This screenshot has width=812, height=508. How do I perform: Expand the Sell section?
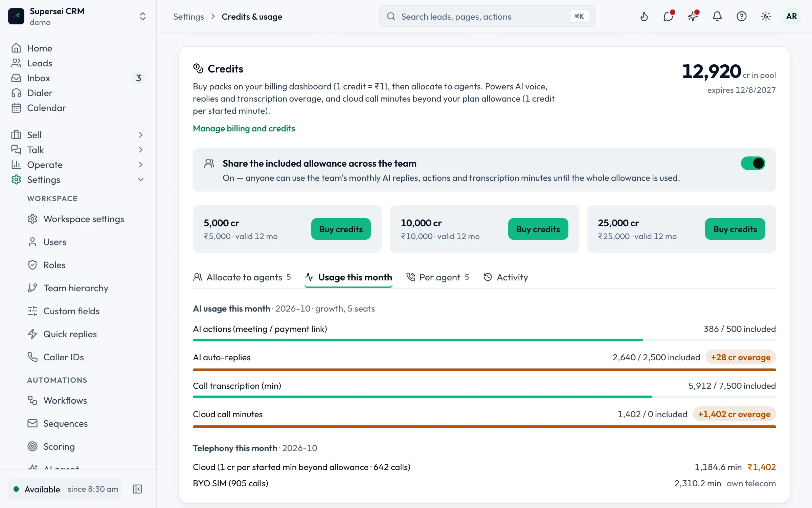click(x=78, y=135)
